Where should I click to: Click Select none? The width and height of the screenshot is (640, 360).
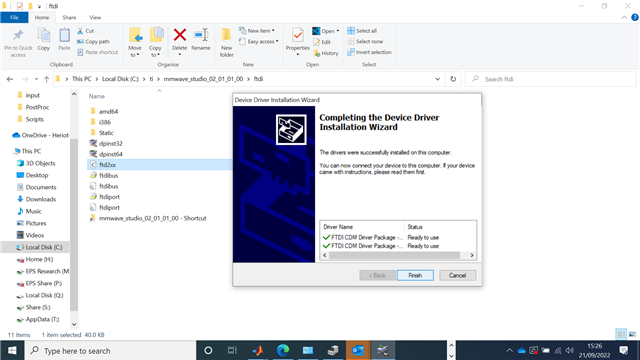pyautogui.click(x=365, y=41)
